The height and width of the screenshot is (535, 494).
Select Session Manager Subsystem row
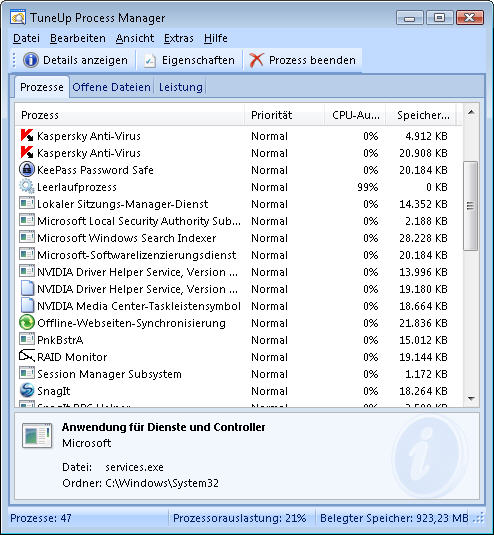pyautogui.click(x=239, y=374)
